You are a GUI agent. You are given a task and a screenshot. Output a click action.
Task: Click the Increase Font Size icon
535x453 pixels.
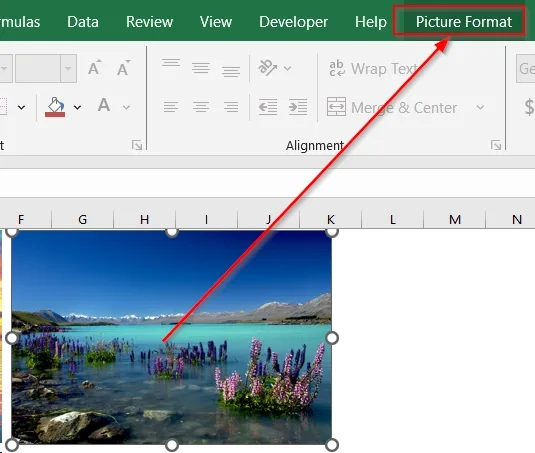(x=95, y=68)
